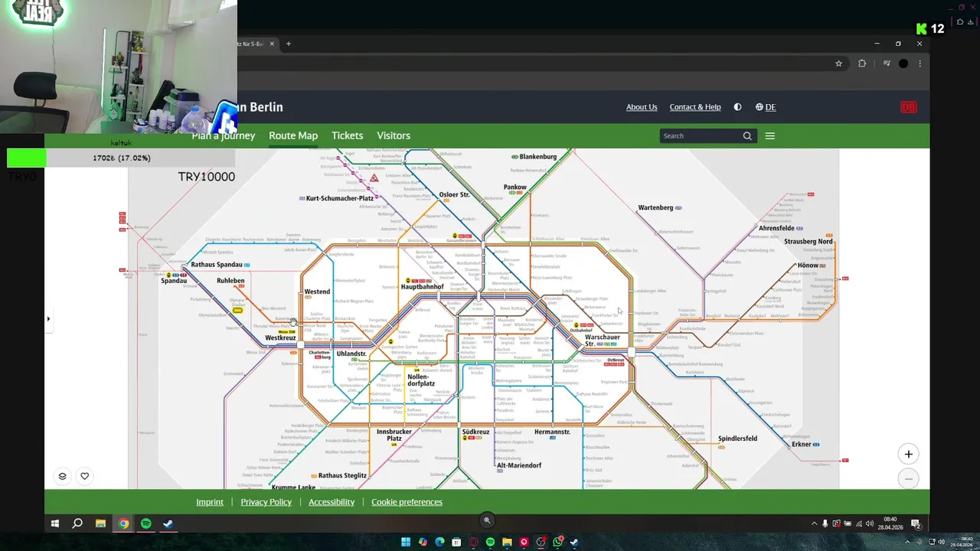Click the Innsbrucker Platz station label
This screenshot has width=980, height=551.
(394, 435)
